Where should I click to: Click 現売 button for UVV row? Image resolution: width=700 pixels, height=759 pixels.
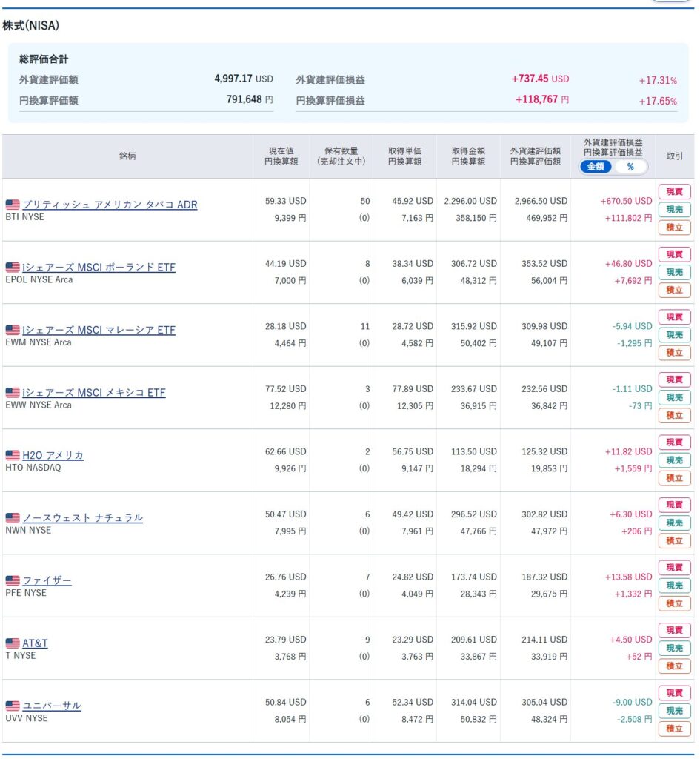tap(674, 711)
